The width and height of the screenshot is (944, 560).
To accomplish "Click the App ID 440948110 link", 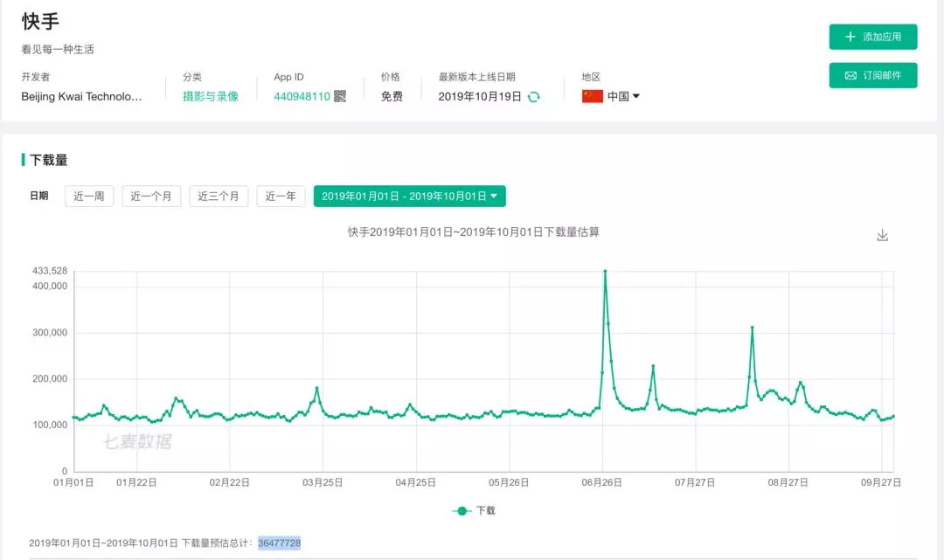I will (302, 96).
